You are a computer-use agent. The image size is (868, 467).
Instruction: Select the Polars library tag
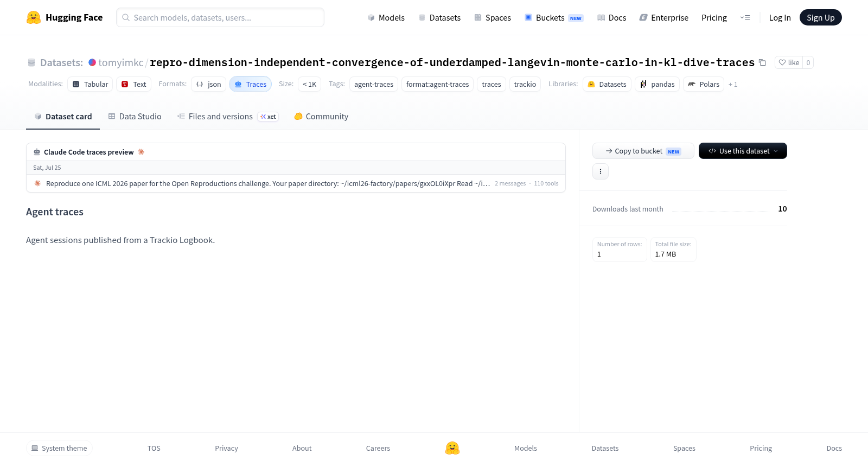click(704, 84)
